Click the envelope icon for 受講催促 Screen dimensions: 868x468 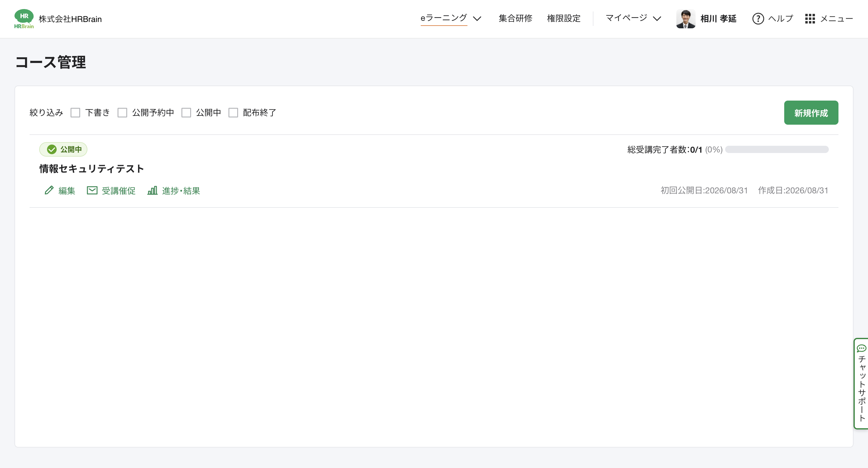click(92, 190)
